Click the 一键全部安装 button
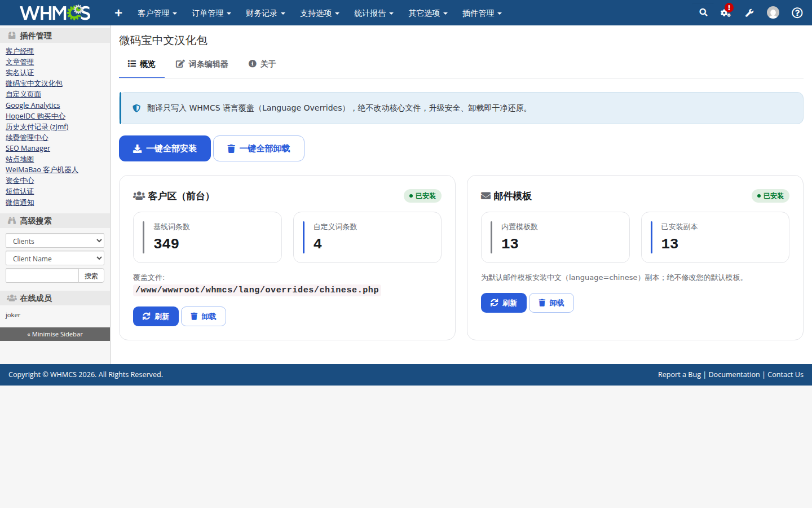The width and height of the screenshot is (812, 508). pyautogui.click(x=165, y=148)
